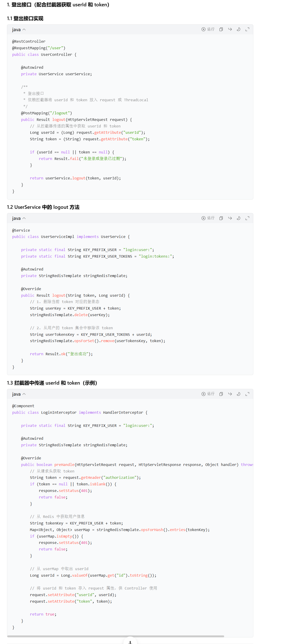Toggle line wrap on UserServiceImpl code block
This screenshot has width=301, height=644.
click(x=230, y=218)
